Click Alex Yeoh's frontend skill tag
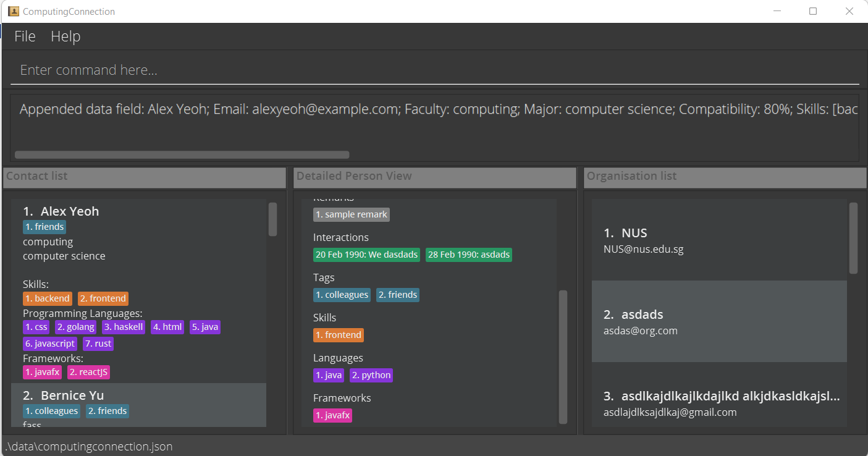 (103, 298)
